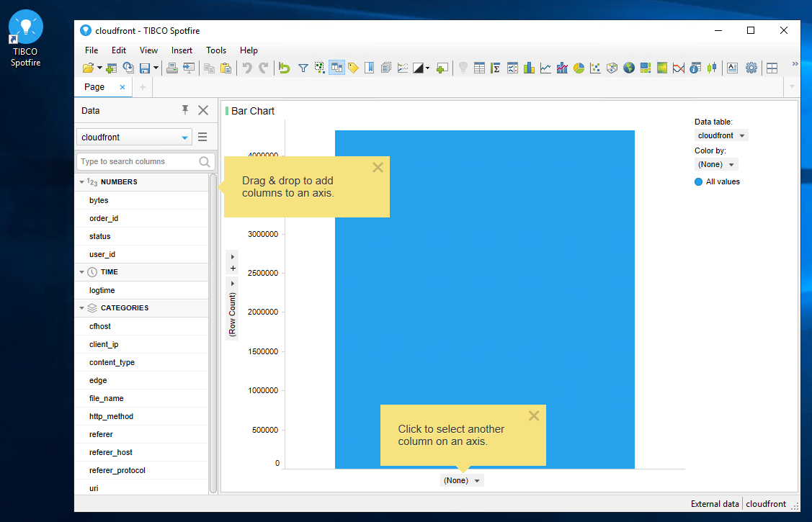Click the Tags yellow label icon

(x=353, y=68)
